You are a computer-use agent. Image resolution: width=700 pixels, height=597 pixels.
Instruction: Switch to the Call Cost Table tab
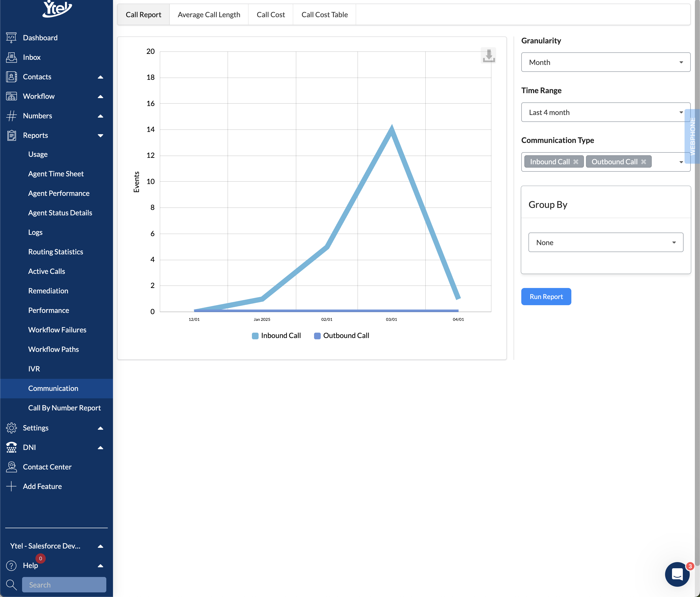(324, 15)
